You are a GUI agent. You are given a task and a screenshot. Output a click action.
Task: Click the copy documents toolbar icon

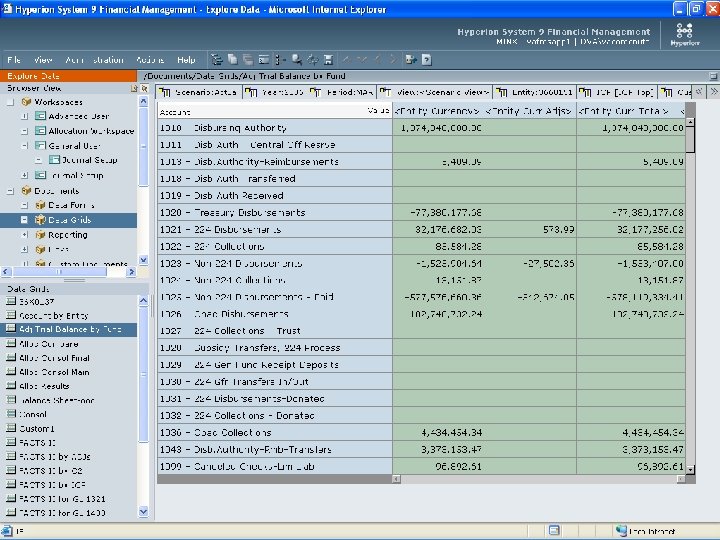[x=233, y=60]
